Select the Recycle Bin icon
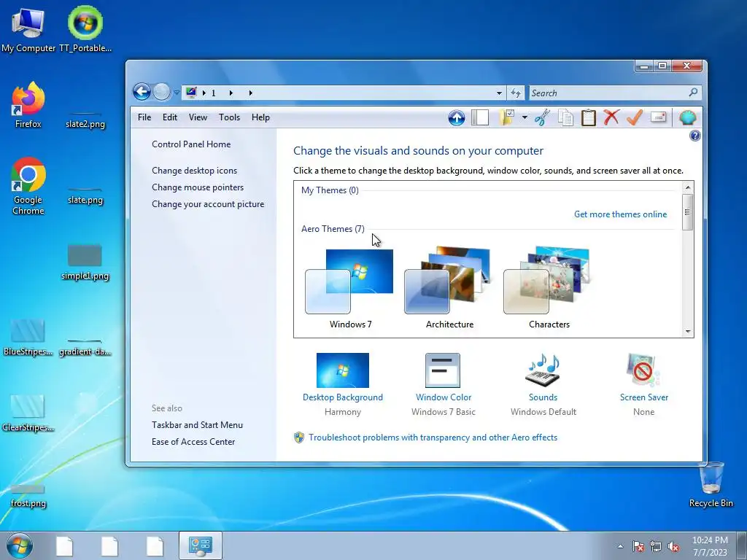 coord(711,485)
